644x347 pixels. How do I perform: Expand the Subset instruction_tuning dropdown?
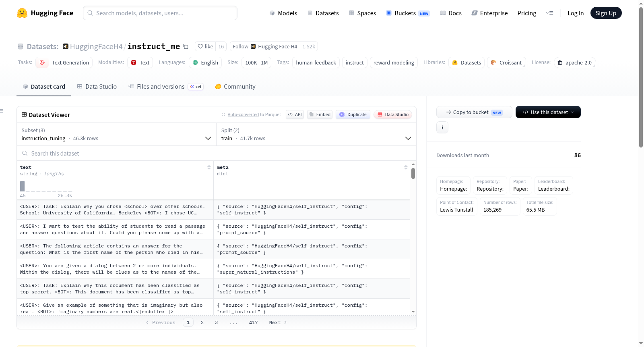(116, 134)
